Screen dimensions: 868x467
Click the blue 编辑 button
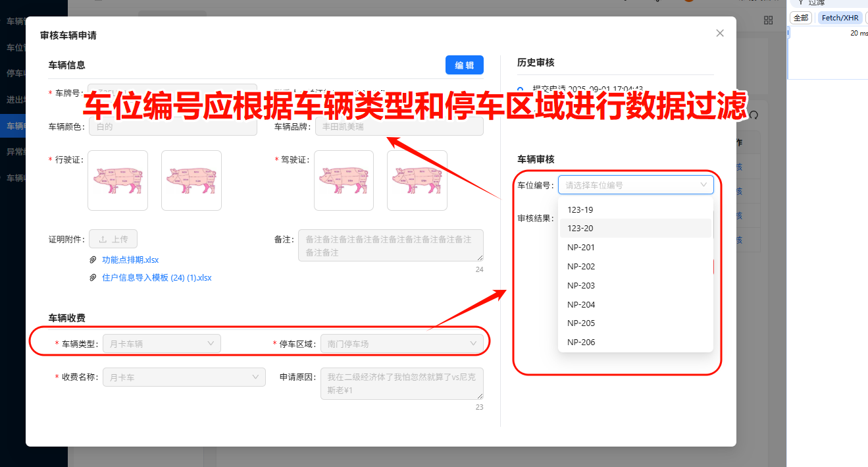[464, 65]
